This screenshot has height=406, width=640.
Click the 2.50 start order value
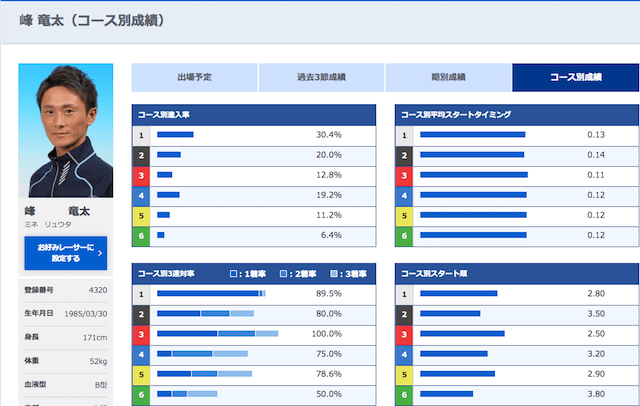point(596,334)
